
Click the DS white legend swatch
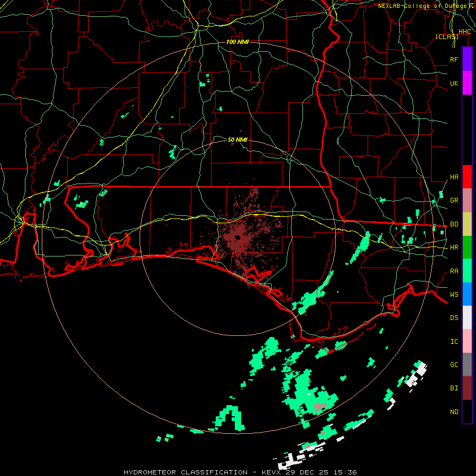467,317
